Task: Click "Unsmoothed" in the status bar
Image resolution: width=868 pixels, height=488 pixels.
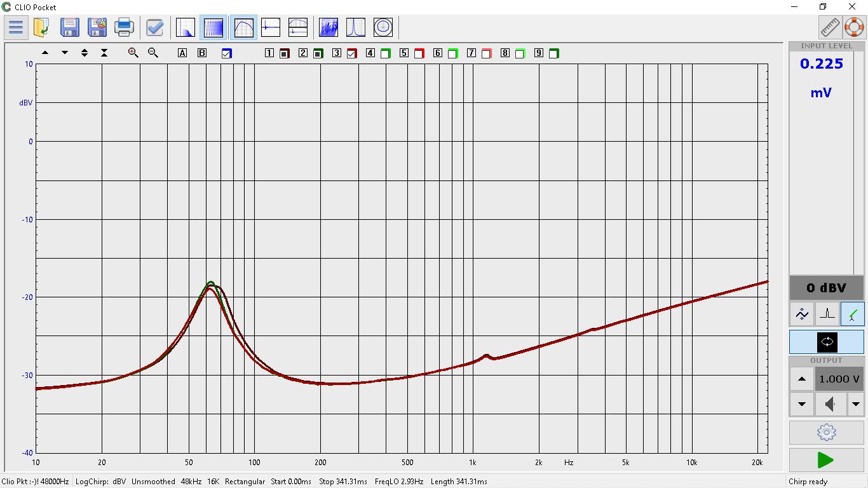Action: 153,482
